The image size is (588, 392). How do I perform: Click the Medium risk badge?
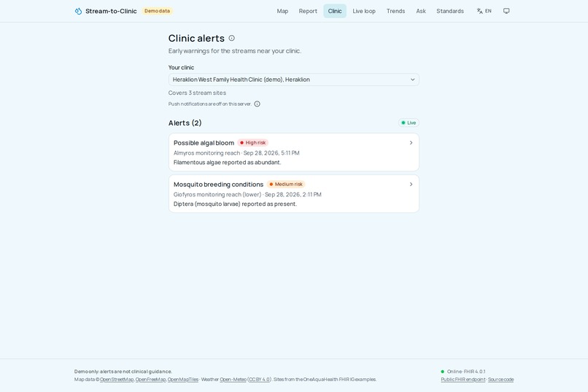click(286, 184)
